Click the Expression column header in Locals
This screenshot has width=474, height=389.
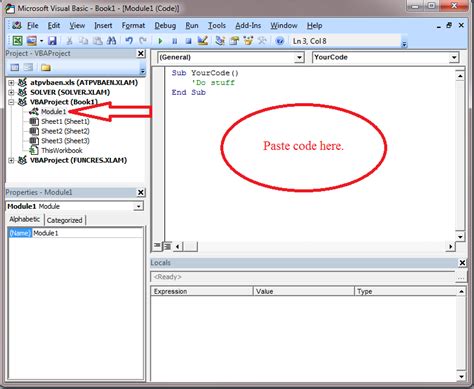(x=201, y=291)
